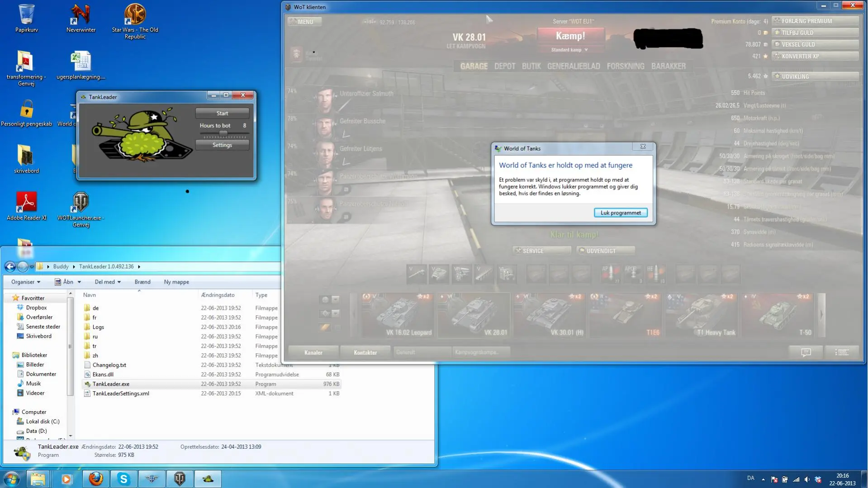
Task: Click Explorer back navigation arrow
Action: click(x=10, y=266)
